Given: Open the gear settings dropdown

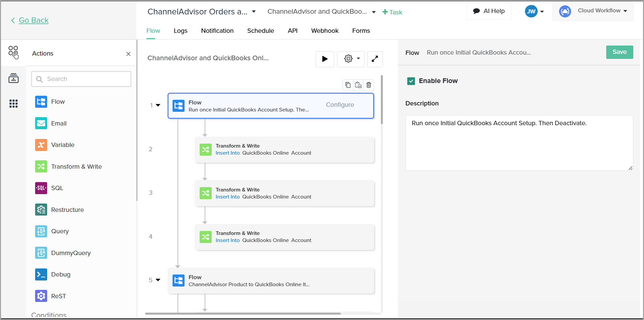Looking at the screenshot, I should pos(350,59).
